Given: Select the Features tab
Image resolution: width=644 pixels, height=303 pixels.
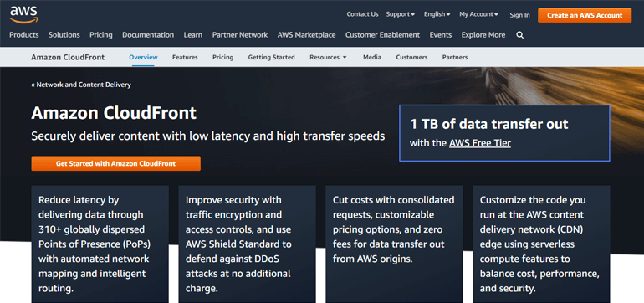Looking at the screenshot, I should point(185,57).
